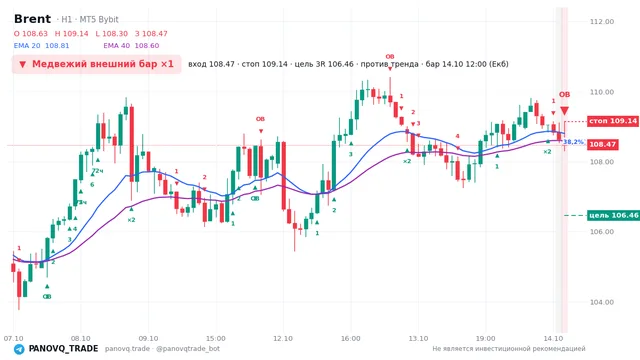This screenshot has width=640, height=360.
Task: Click the EMA 40 108.60 legend
Action: coord(131,46)
